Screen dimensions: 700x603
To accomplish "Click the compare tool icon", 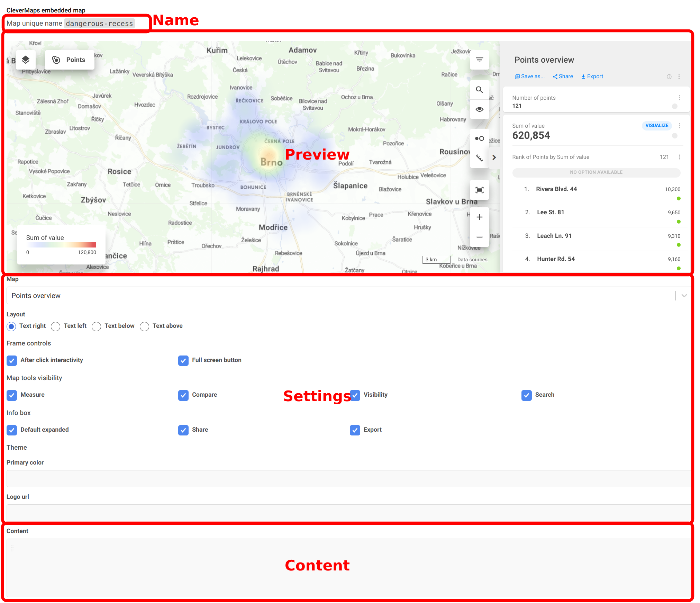I will tap(479, 138).
